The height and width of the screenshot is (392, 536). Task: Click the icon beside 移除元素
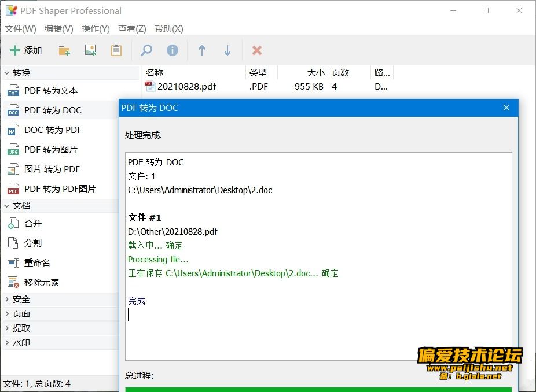[x=13, y=282]
